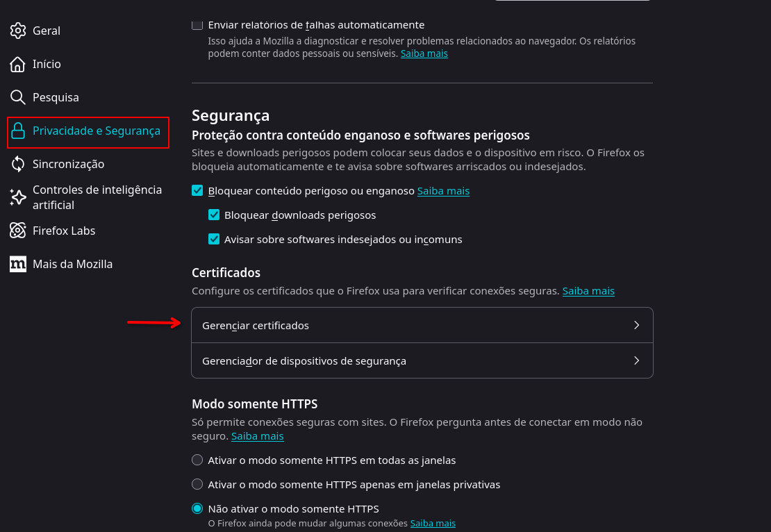Open Sincronização sync arrows icon
Viewport: 771px width, 532px height.
pyautogui.click(x=17, y=164)
